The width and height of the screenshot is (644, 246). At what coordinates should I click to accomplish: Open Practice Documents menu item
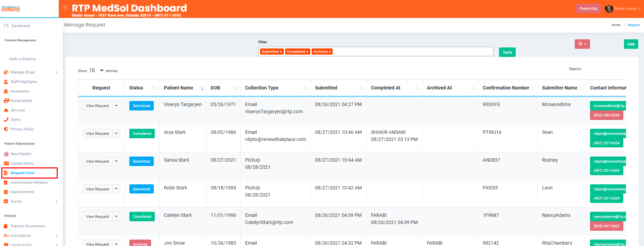(x=27, y=226)
